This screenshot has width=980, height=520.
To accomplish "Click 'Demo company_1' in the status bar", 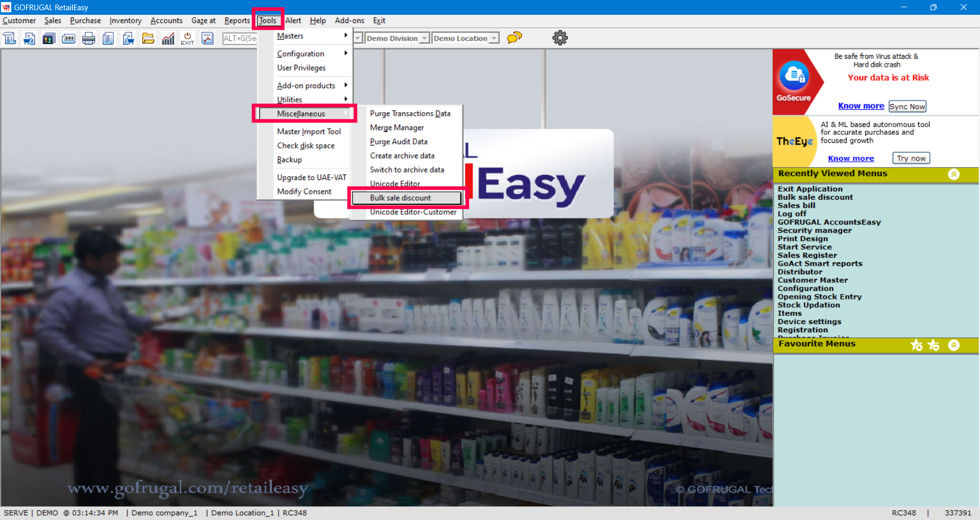I will point(164,513).
